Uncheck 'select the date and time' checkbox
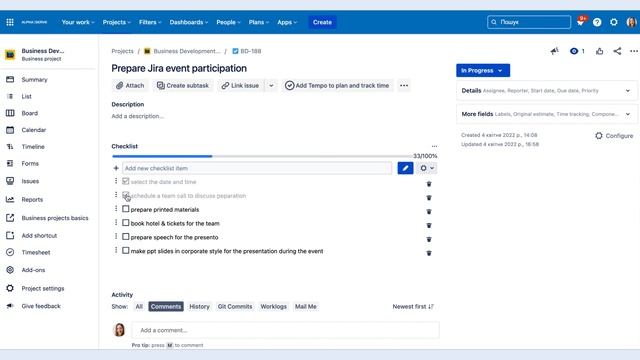Image resolution: width=640 pixels, height=360 pixels. point(126,181)
